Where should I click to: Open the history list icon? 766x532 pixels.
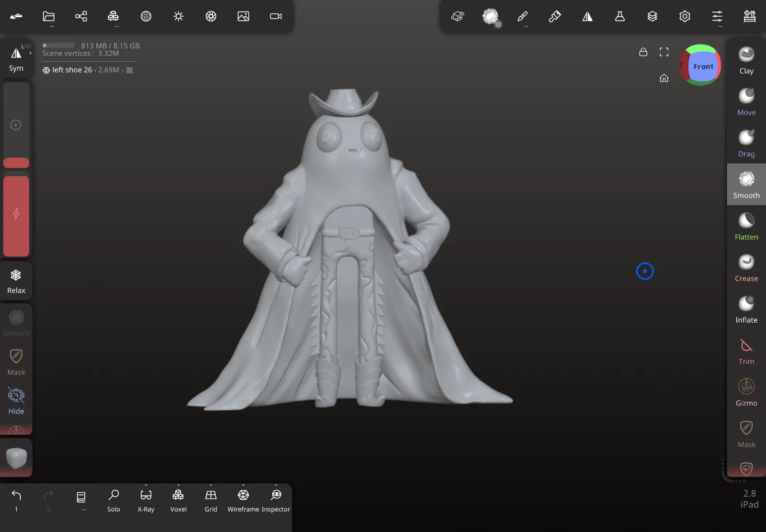pos(81,497)
